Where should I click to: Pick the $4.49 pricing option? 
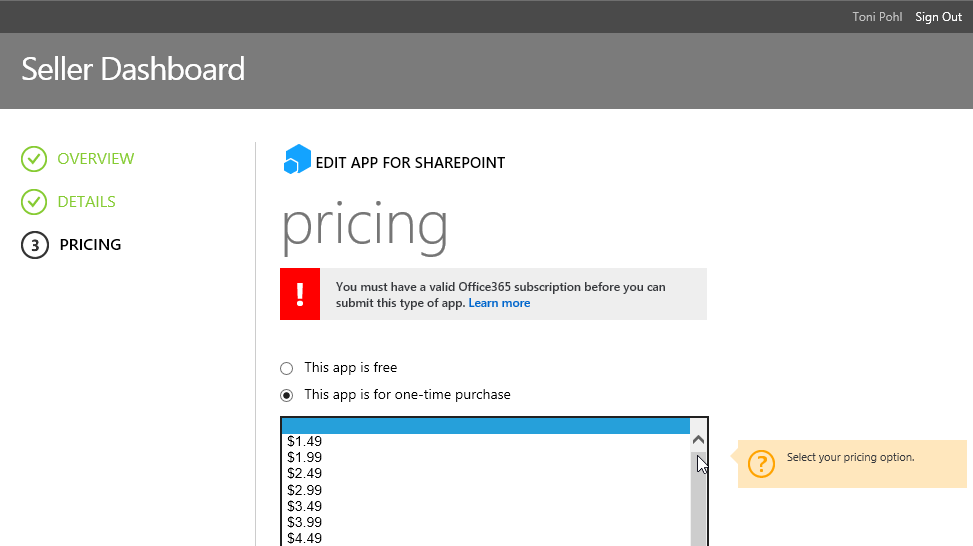(x=304, y=538)
